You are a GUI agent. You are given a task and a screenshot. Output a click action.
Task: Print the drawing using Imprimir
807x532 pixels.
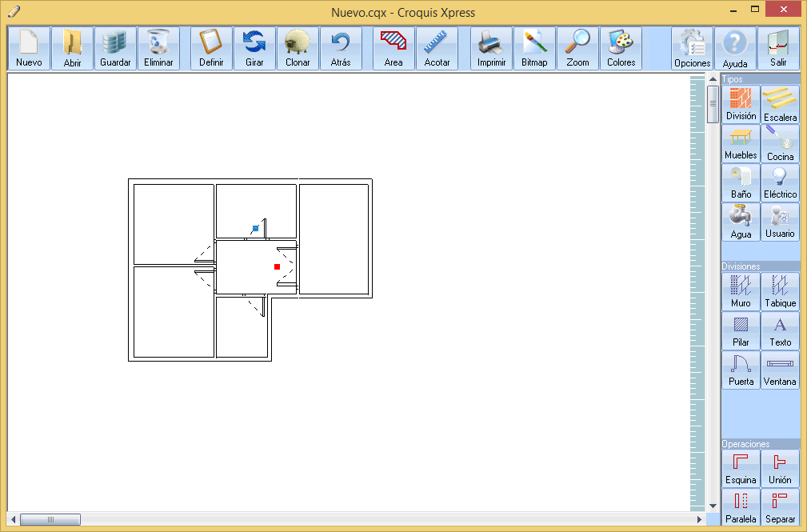491,49
